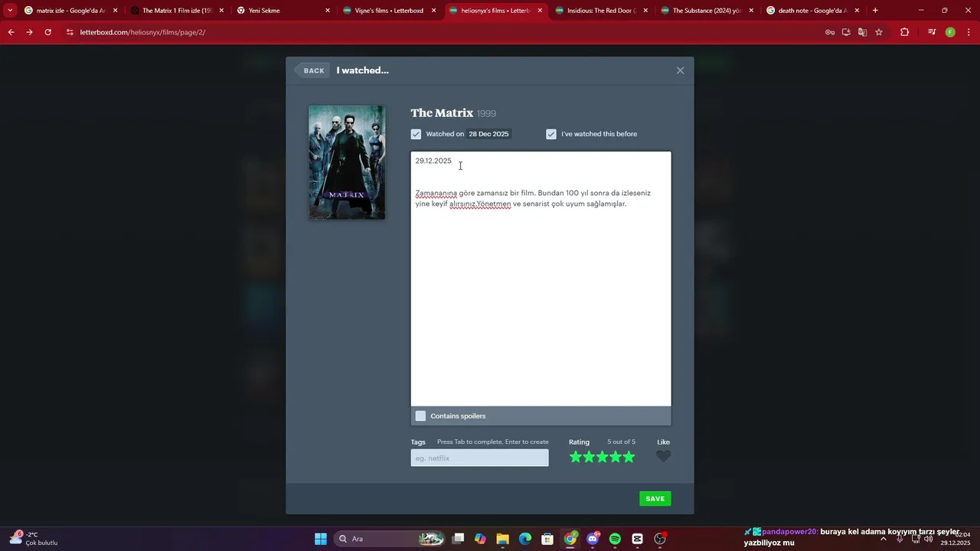Close the matrix izle tab

[116, 11]
